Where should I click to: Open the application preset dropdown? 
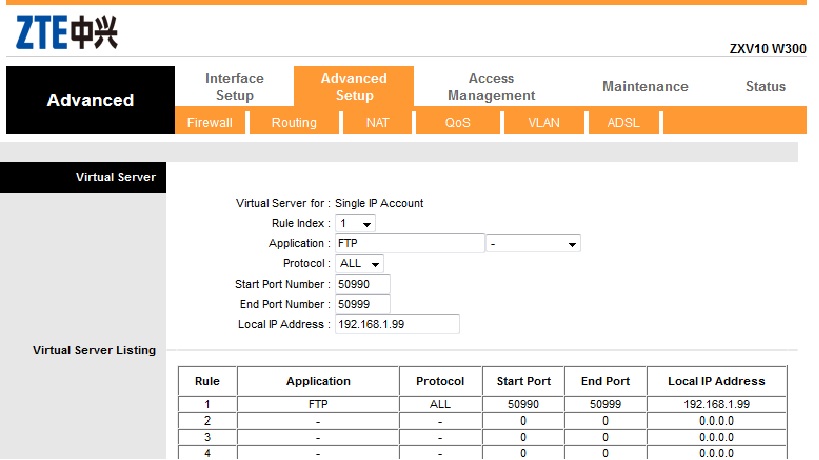pos(533,243)
